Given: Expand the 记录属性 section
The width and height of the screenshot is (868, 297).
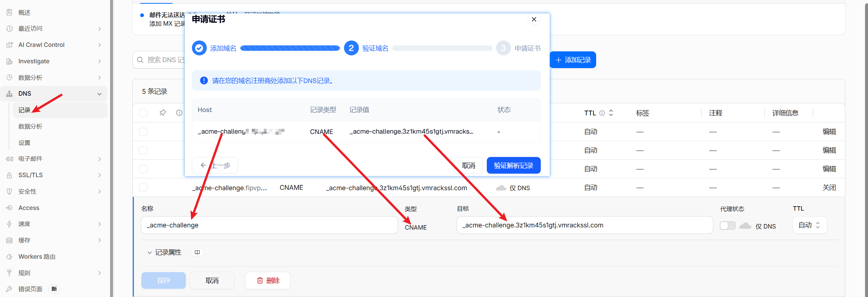Looking at the screenshot, I should click(x=164, y=252).
